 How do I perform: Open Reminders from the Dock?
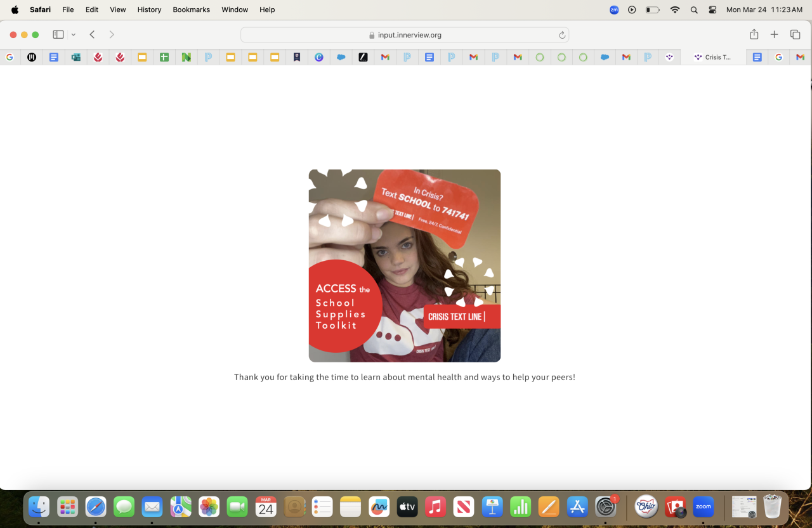pyautogui.click(x=322, y=506)
